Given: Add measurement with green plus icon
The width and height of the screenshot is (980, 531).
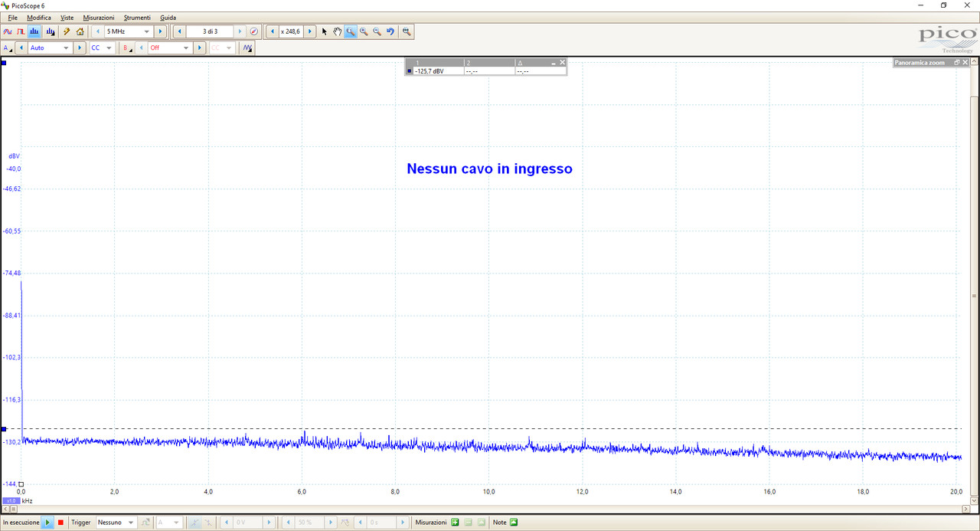Looking at the screenshot, I should click(x=455, y=523).
